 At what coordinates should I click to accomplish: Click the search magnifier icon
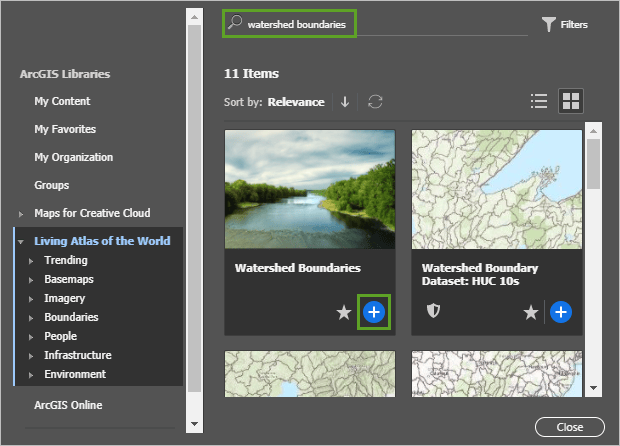pyautogui.click(x=235, y=22)
